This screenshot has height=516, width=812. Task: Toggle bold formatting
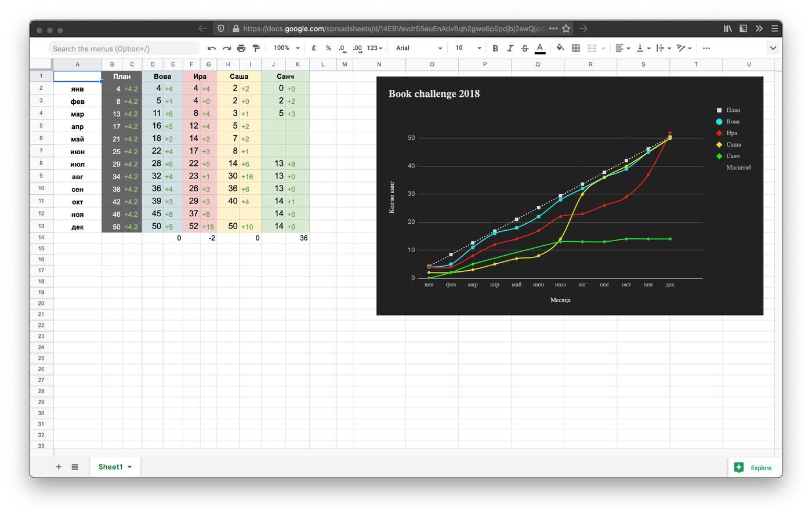click(495, 48)
